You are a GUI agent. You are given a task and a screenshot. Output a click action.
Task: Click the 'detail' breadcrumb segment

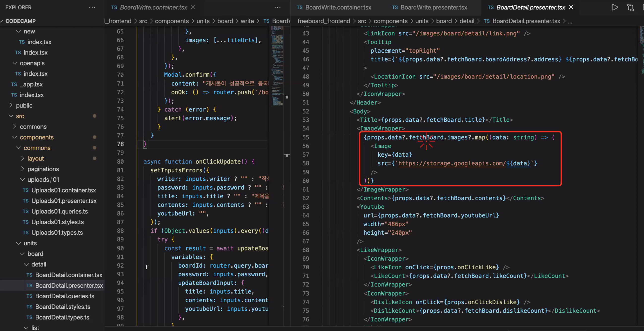click(x=466, y=21)
